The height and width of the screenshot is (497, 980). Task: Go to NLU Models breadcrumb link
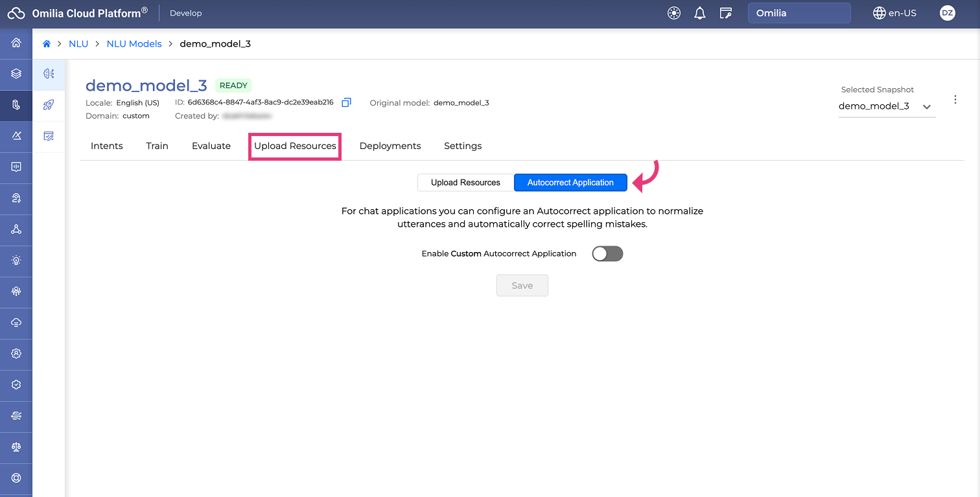point(134,44)
